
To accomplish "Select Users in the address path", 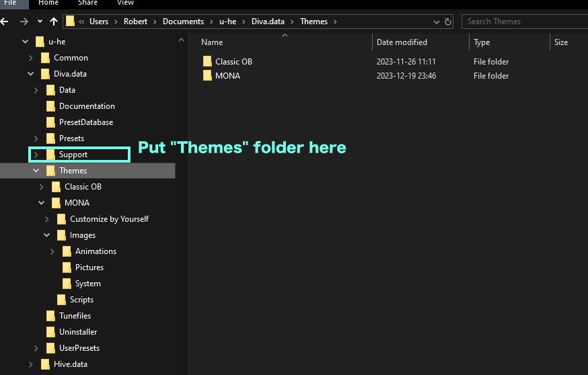I will (99, 22).
